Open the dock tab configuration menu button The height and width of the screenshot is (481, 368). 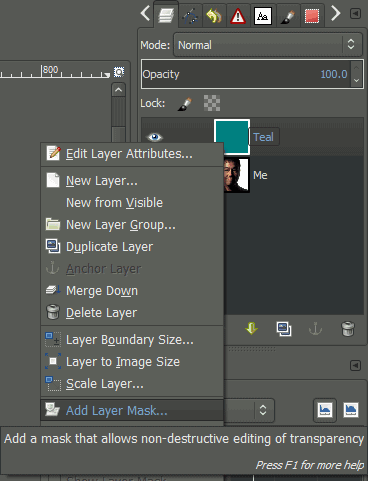(356, 14)
